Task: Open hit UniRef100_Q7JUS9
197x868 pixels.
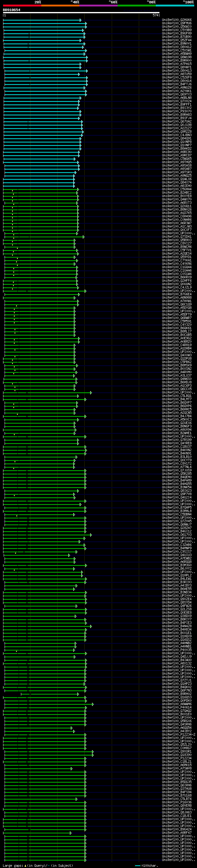Action: pyautogui.click(x=177, y=470)
